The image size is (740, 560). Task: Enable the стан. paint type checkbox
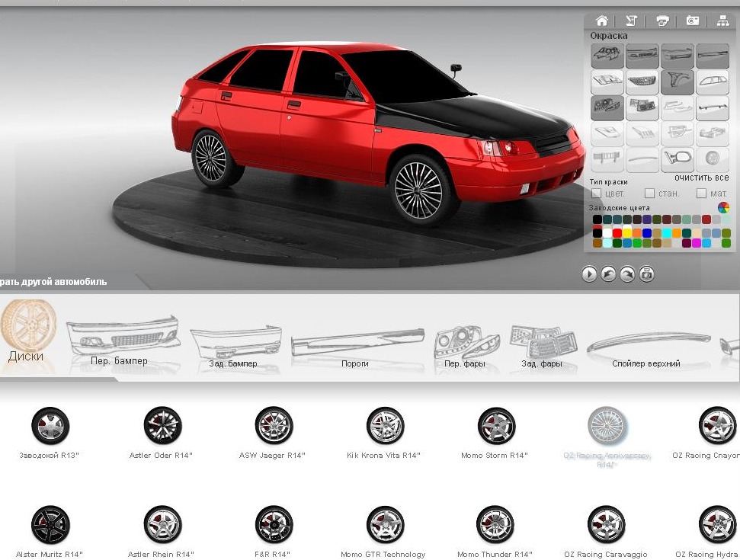(x=650, y=194)
